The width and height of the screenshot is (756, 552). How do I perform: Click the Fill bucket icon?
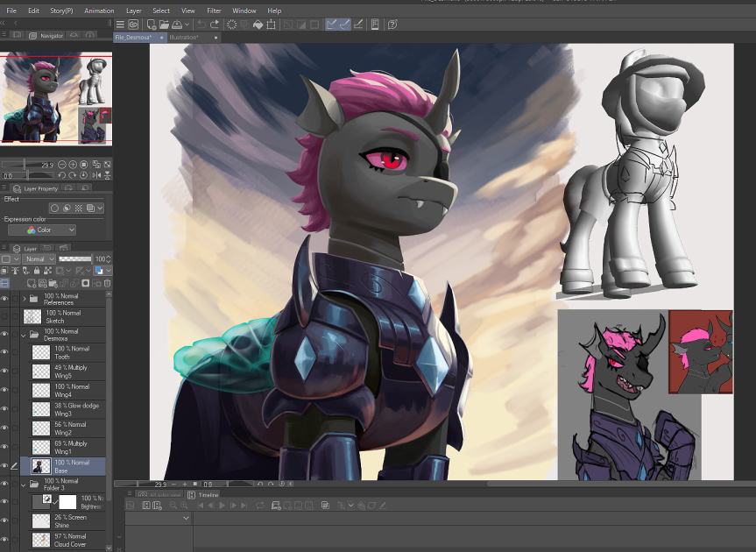coord(258,25)
